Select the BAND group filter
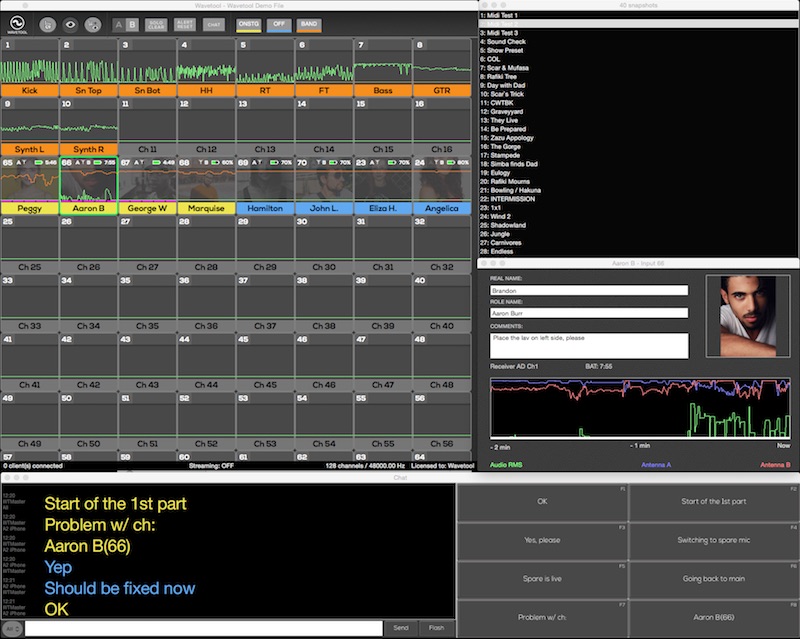The width and height of the screenshot is (800, 639). [309, 25]
